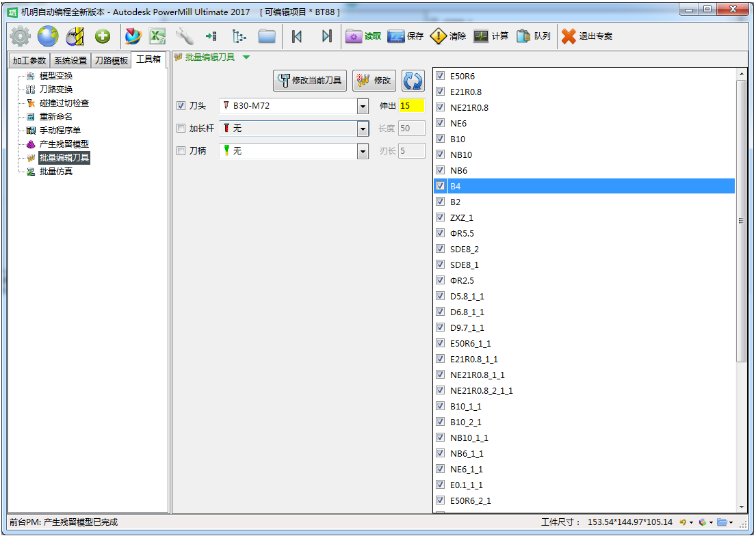Screen dimensions: 756x538
Task: Click the yellow 伸出 value field
Action: tap(412, 105)
